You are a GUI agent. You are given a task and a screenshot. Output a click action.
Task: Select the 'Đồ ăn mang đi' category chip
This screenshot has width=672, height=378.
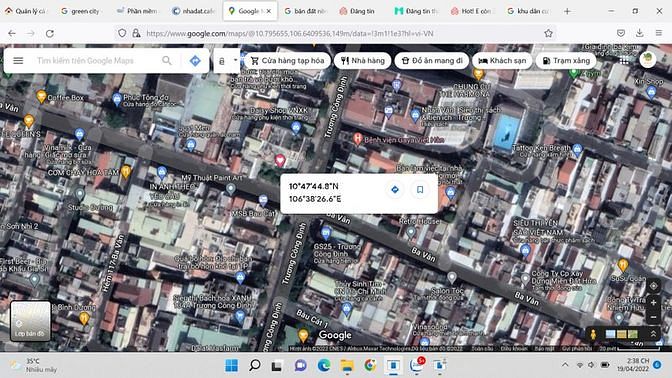click(x=432, y=60)
